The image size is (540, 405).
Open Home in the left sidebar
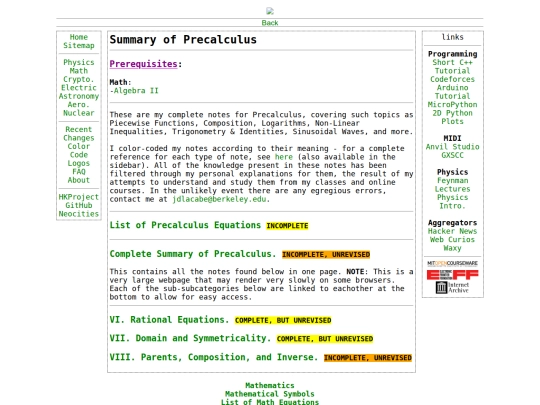pyautogui.click(x=79, y=37)
